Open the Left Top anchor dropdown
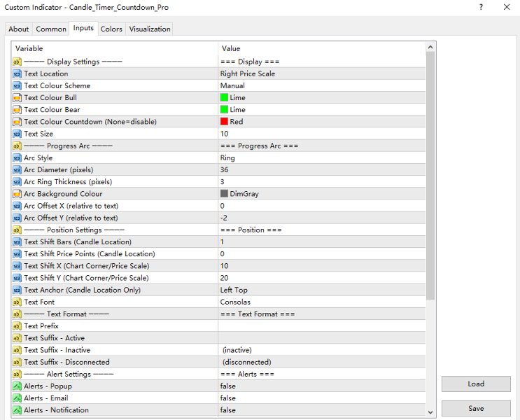The height and width of the screenshot is (420, 520). [x=322, y=290]
